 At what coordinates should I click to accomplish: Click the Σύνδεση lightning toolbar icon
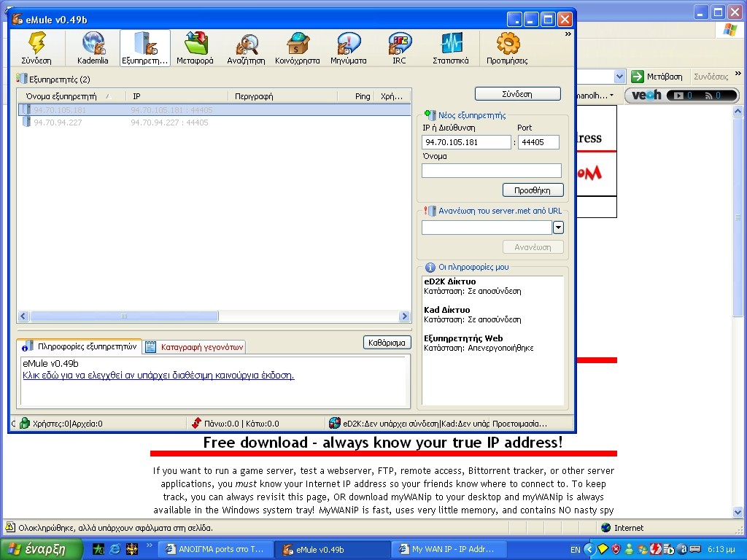point(36,47)
